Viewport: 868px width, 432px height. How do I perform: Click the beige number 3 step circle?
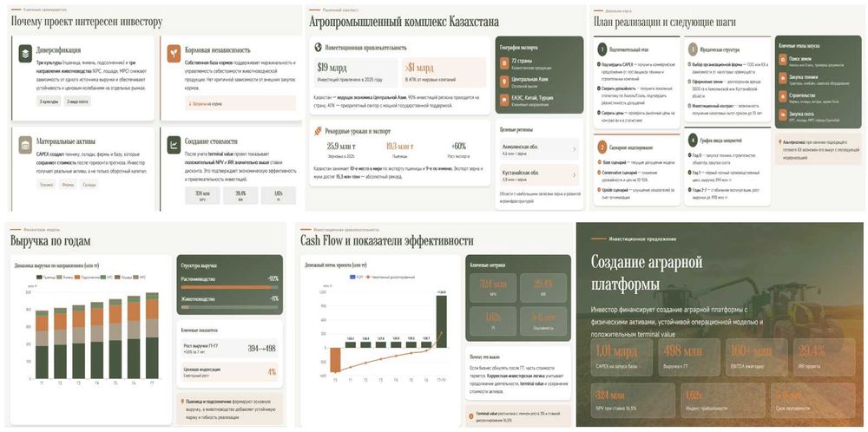[692, 49]
